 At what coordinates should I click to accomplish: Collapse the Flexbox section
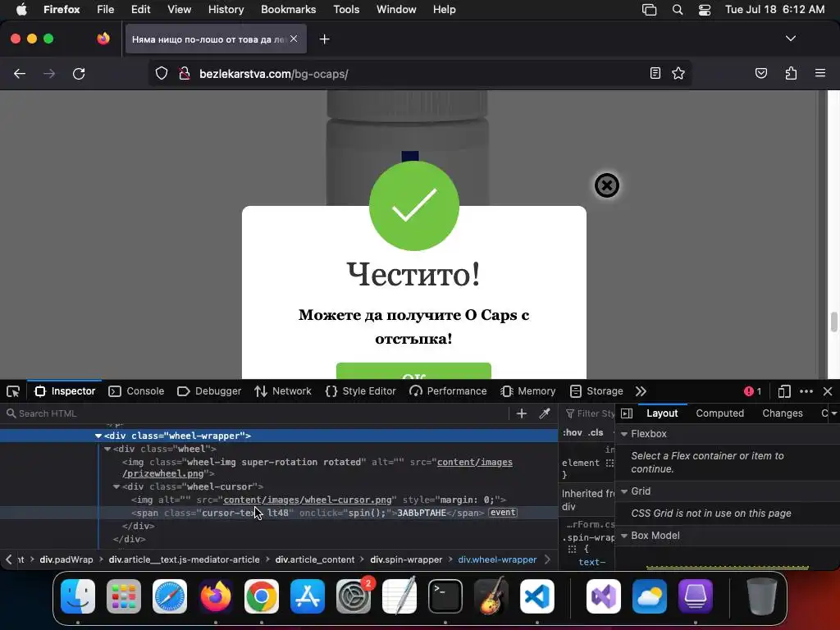point(624,434)
